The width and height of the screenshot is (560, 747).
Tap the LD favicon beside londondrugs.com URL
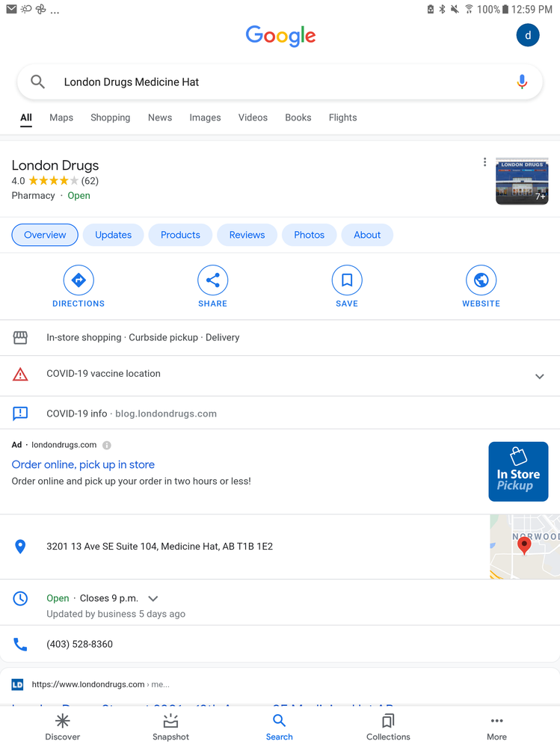[x=17, y=685]
